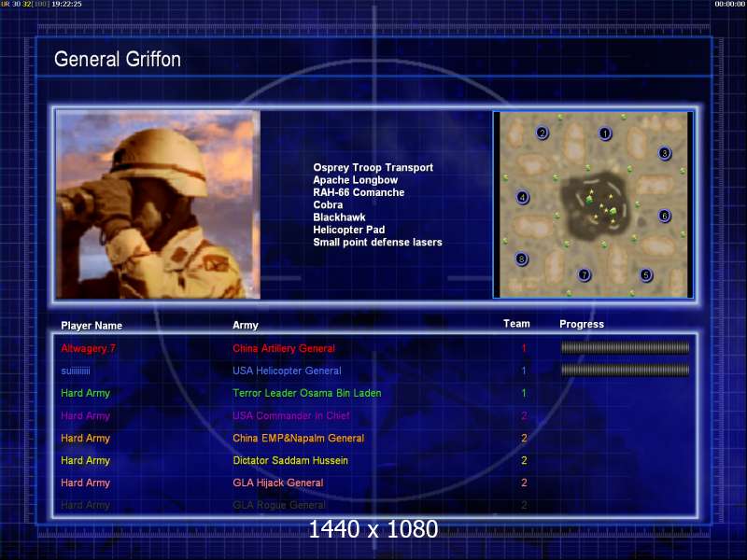This screenshot has height=560, width=747.
Task: Click USA Helicopter General army entry
Action: (287, 371)
